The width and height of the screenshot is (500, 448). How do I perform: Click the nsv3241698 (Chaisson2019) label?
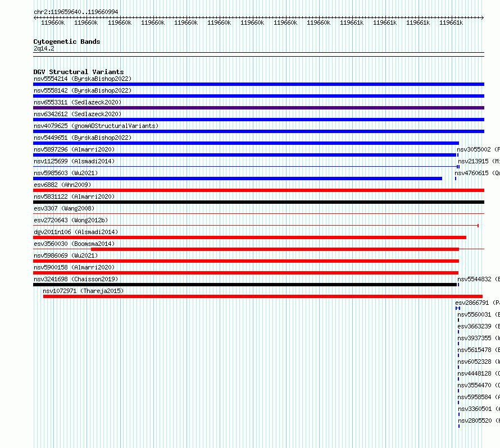[x=76, y=279]
